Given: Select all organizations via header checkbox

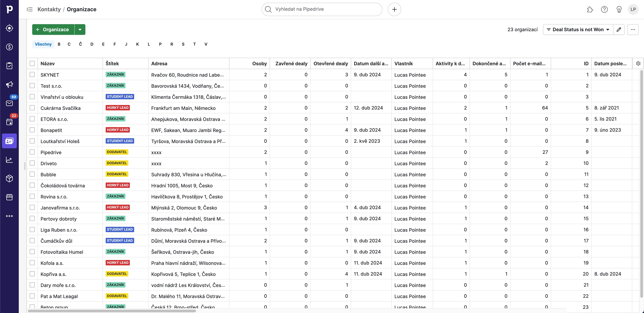Looking at the screenshot, I should coord(32,63).
